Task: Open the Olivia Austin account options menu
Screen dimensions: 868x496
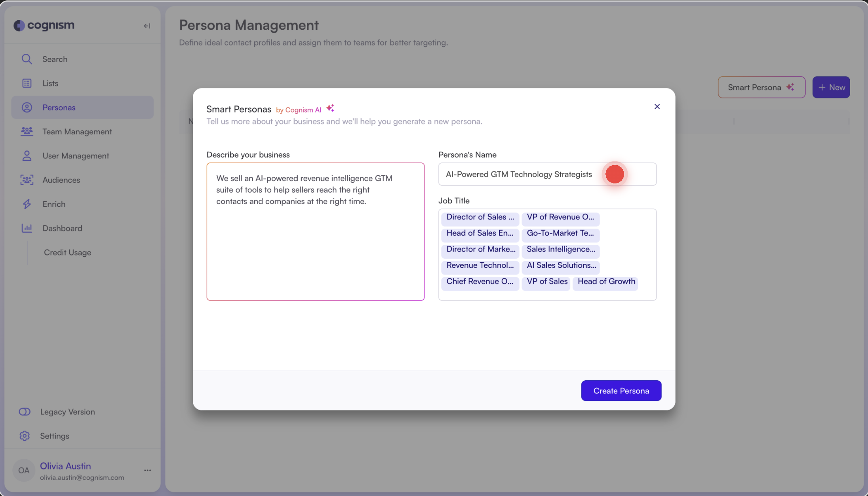Action: click(147, 470)
